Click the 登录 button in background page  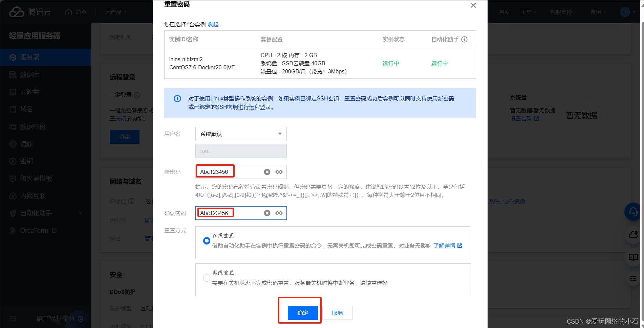[125, 137]
